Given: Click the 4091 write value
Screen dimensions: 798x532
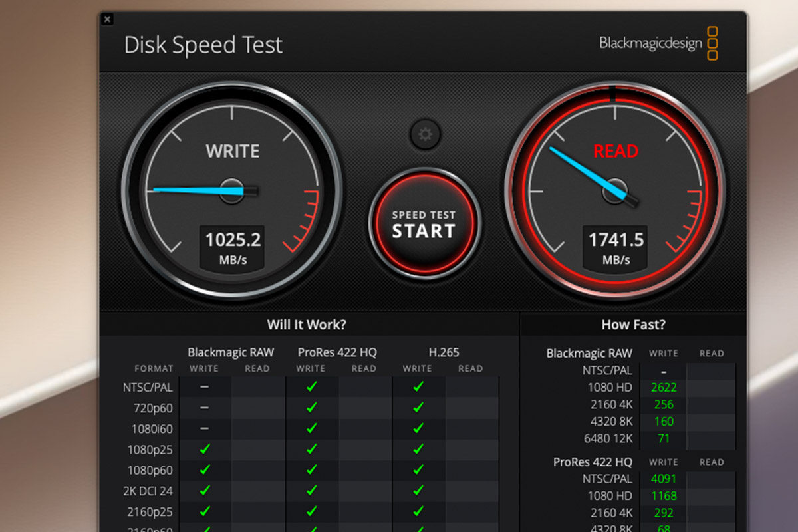Looking at the screenshot, I should pos(664,479).
